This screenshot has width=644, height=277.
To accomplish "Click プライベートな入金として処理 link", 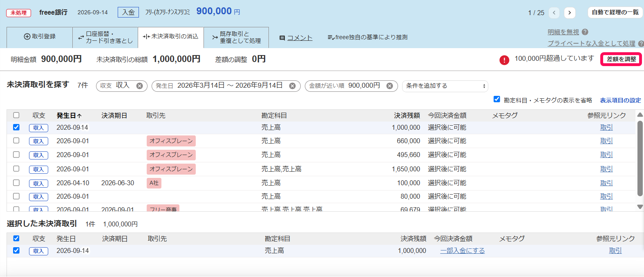I will (x=591, y=43).
